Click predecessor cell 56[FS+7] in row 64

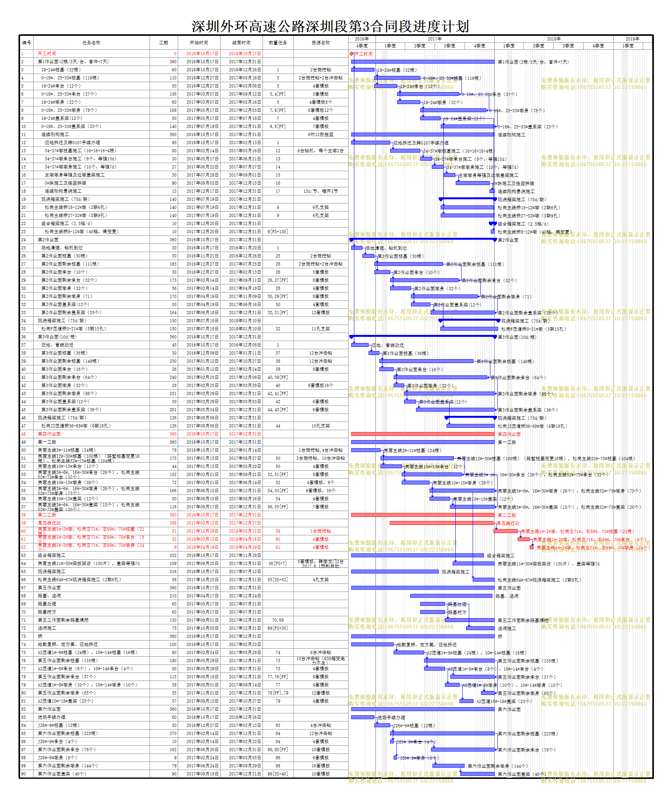click(x=278, y=563)
